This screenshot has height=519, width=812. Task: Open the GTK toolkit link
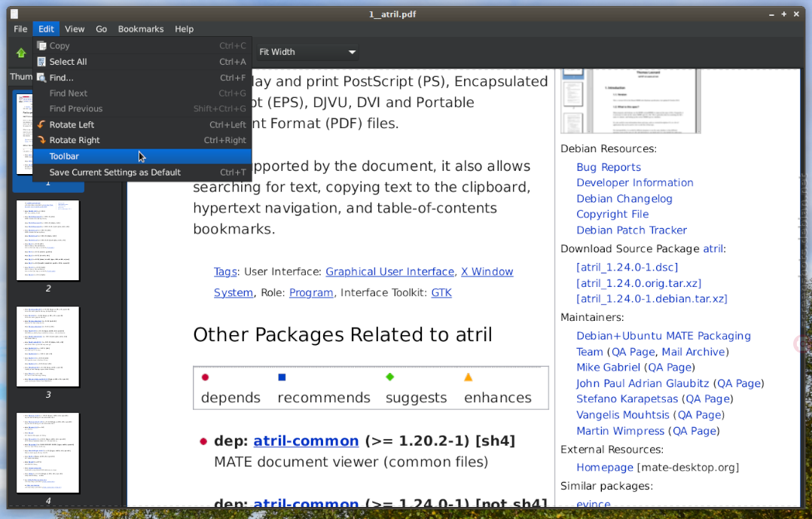click(441, 293)
